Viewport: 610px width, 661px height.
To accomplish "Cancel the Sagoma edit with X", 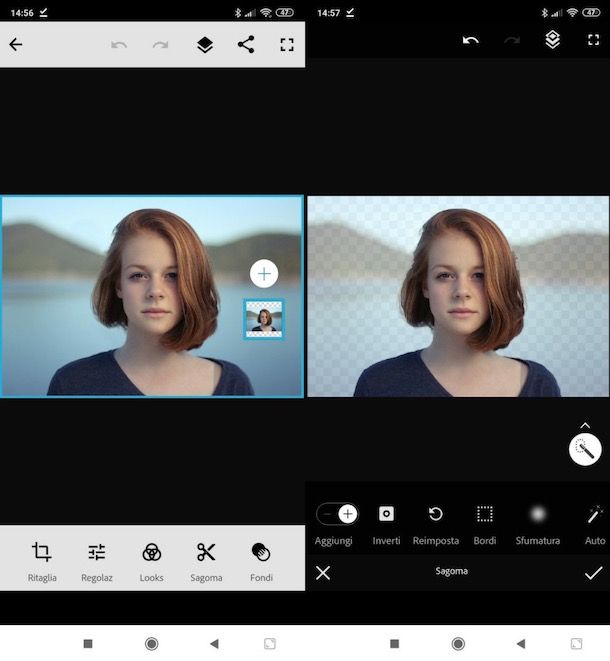I will click(323, 572).
